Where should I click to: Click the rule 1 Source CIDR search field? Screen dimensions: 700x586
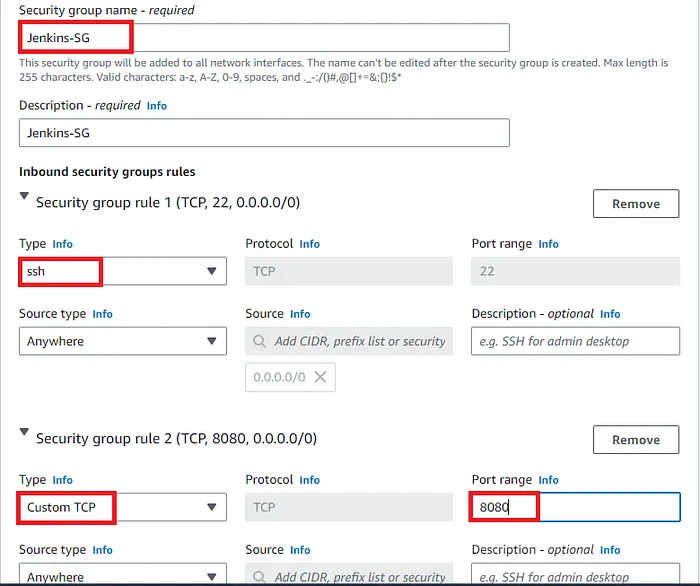click(x=349, y=341)
